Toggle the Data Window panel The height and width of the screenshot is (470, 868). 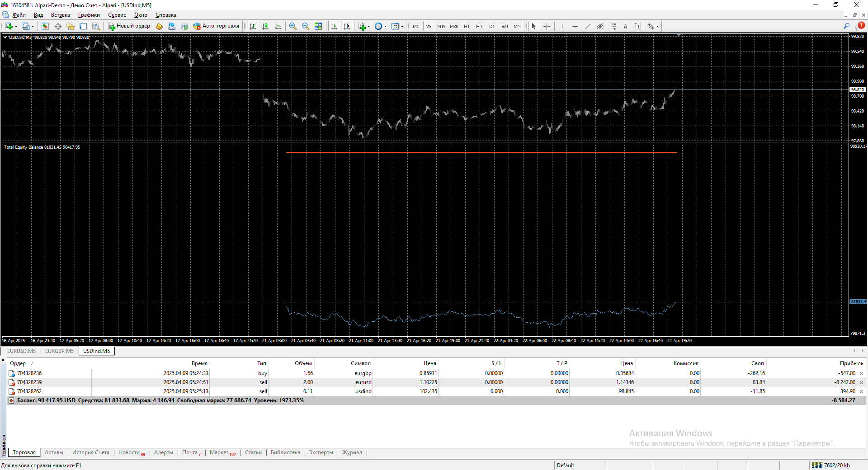(x=58, y=26)
